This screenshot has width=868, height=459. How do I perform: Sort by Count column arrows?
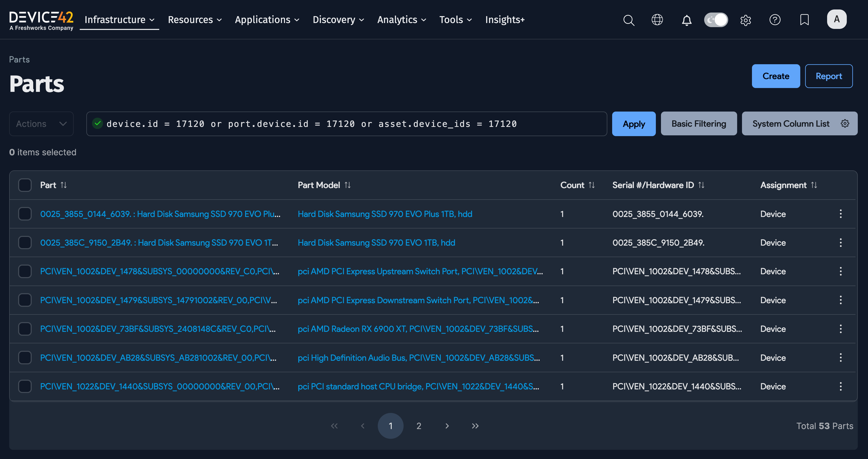point(592,185)
